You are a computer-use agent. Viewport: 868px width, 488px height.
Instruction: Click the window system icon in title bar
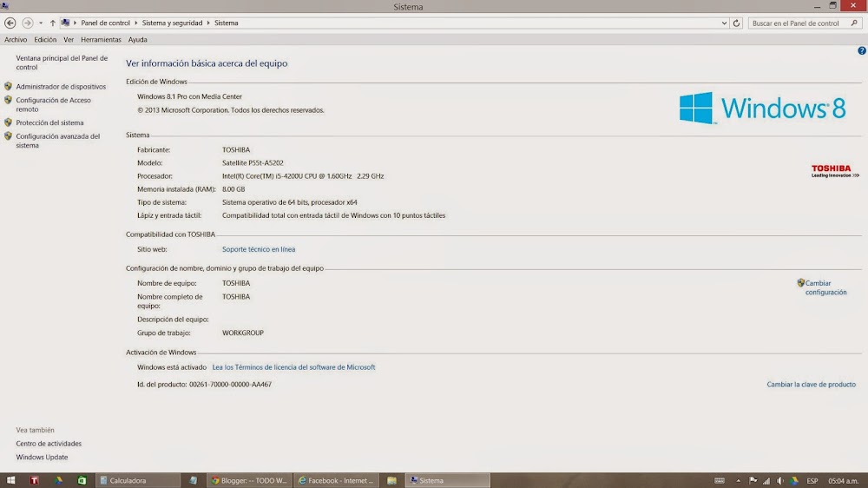[x=5, y=6]
